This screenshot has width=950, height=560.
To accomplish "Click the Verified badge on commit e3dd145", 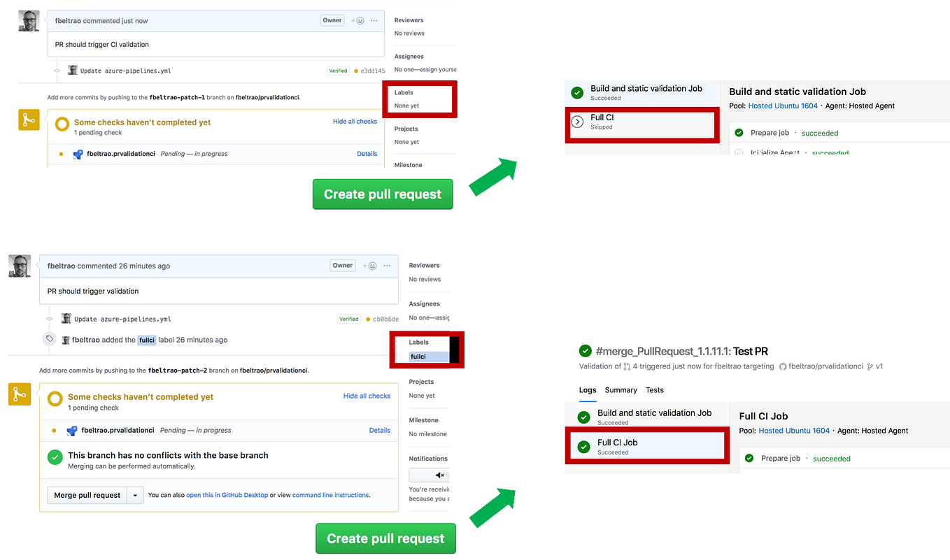I will [x=338, y=70].
